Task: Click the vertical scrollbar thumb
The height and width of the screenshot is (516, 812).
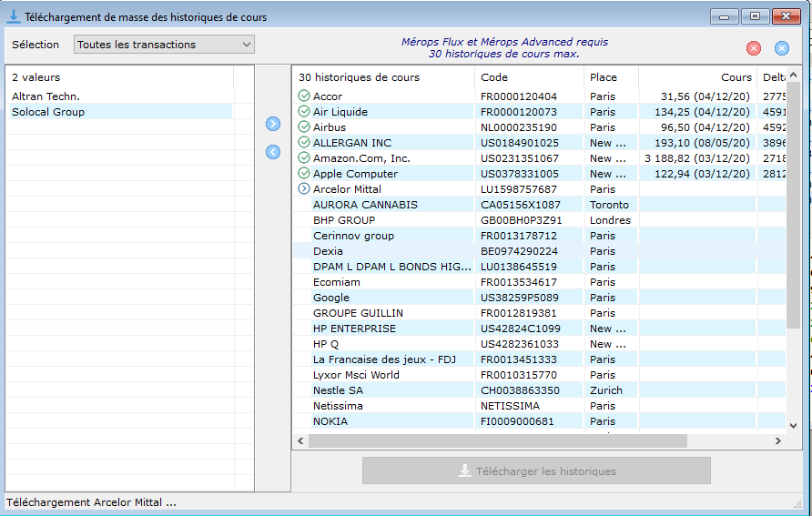Action: click(x=794, y=205)
